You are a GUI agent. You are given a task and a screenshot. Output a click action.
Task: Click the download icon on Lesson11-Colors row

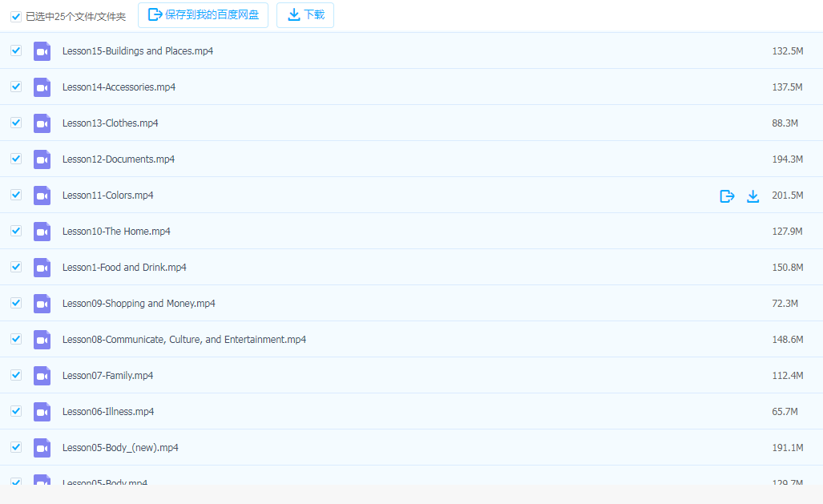pos(752,196)
